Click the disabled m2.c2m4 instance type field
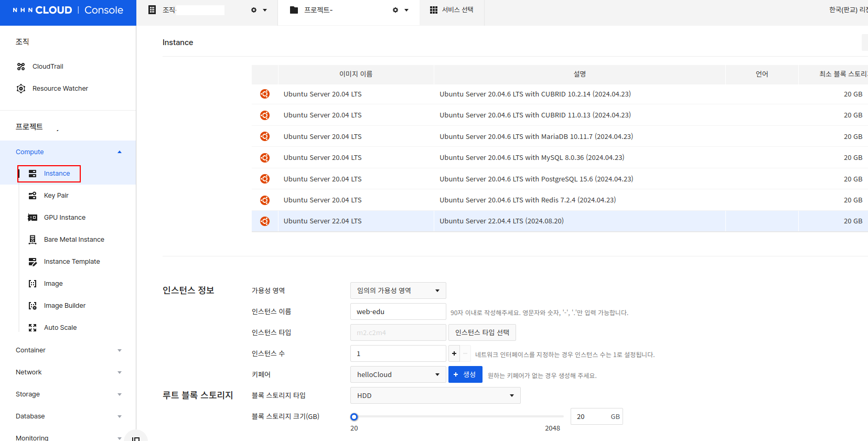 coord(398,332)
